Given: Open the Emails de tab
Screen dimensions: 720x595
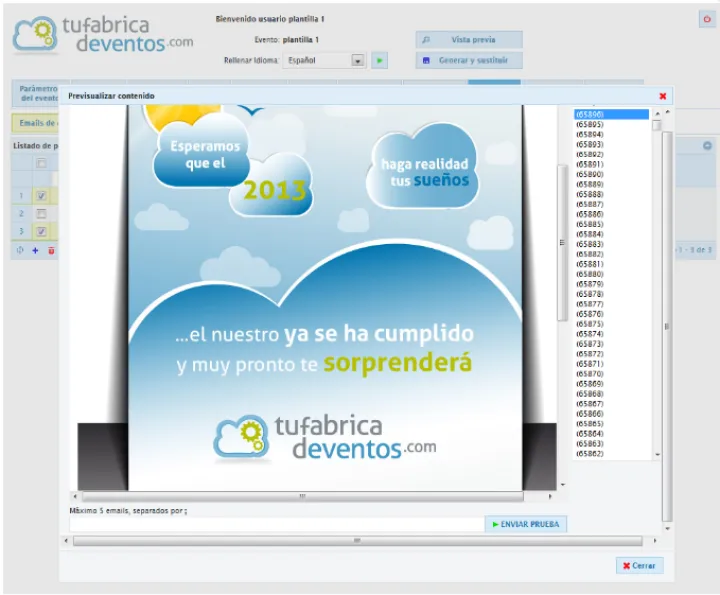Looking at the screenshot, I should click(x=36, y=123).
